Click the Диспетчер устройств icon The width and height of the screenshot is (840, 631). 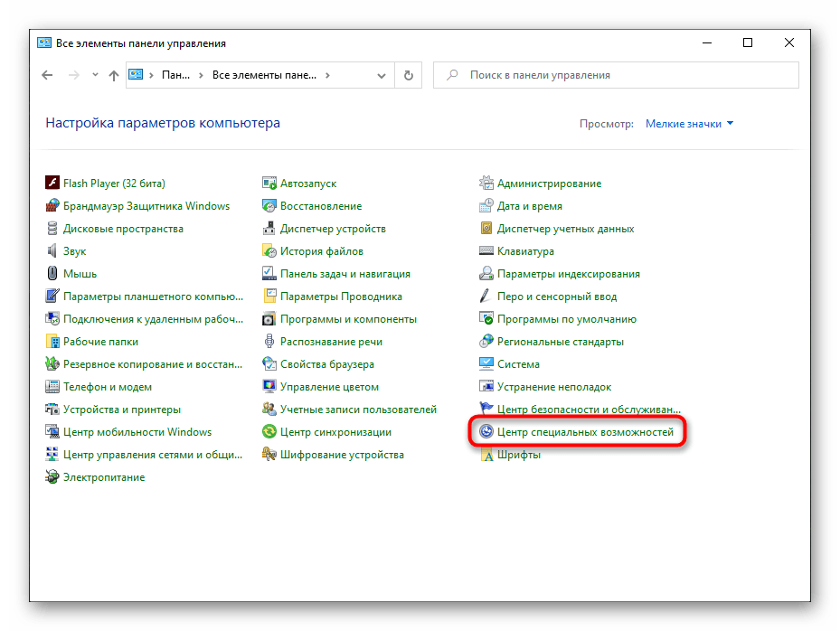(269, 228)
